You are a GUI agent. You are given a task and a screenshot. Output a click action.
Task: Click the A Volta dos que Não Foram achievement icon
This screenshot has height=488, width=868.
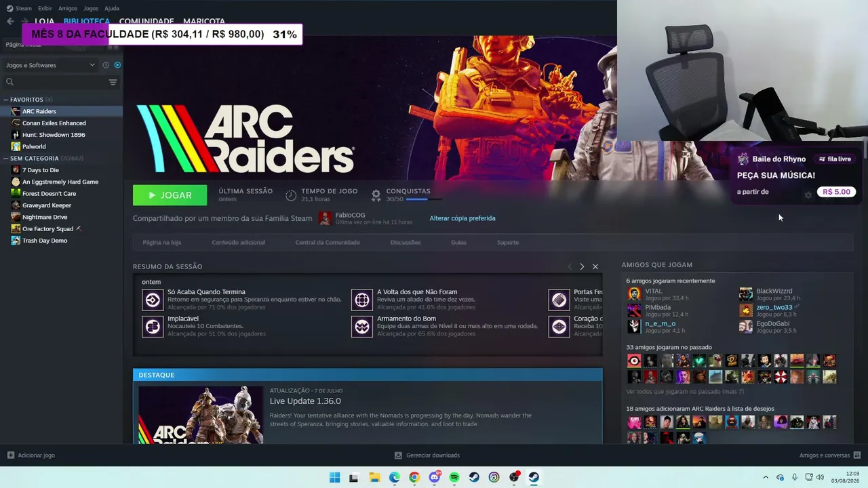pos(362,300)
